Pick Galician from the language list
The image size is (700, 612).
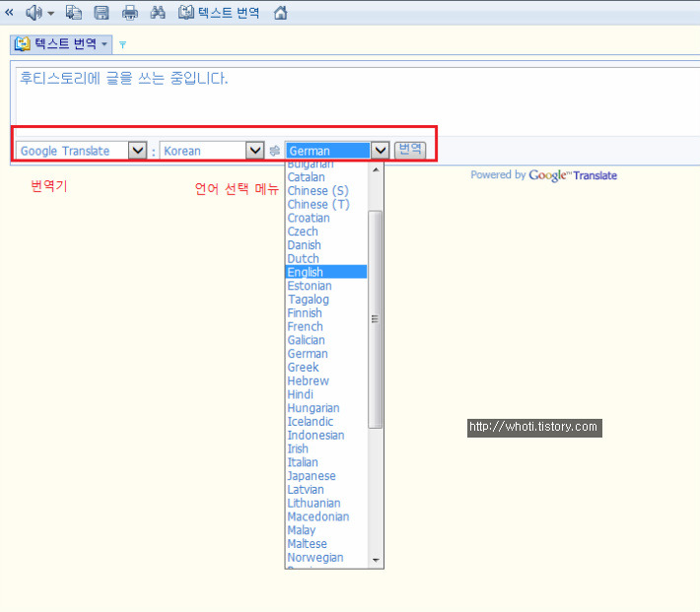coord(326,340)
